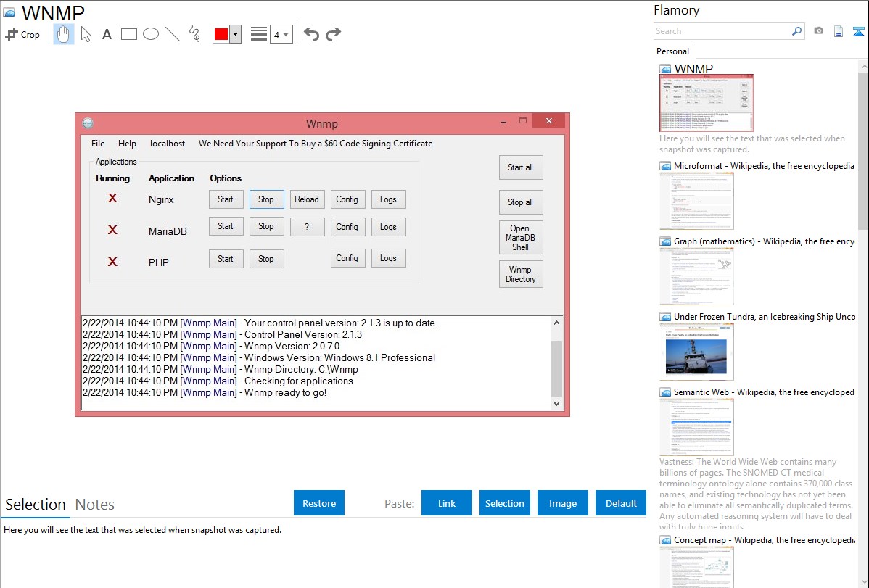Choose the straight line tool
869x588 pixels.
[172, 34]
